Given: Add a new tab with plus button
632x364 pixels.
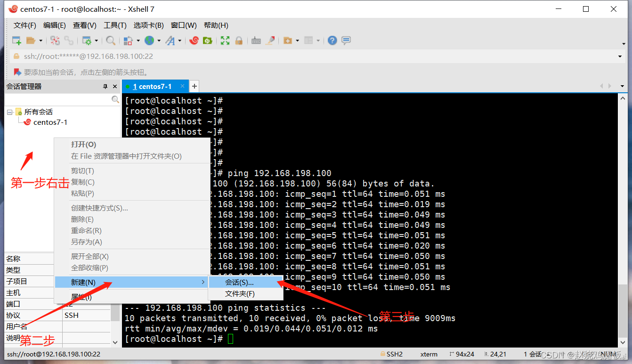Looking at the screenshot, I should click(194, 86).
